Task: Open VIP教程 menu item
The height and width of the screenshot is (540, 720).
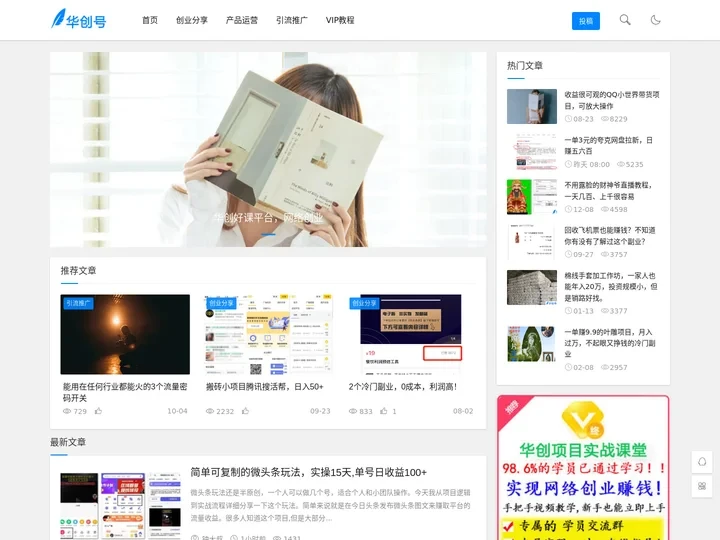Action: (340, 20)
